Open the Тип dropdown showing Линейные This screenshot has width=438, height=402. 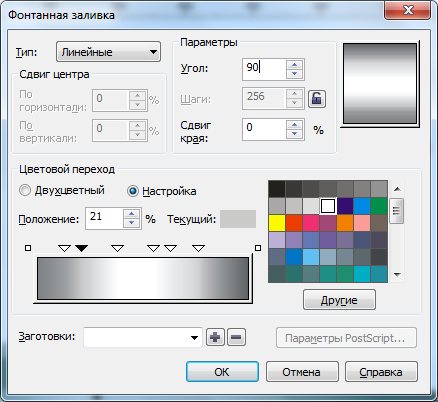pyautogui.click(x=108, y=52)
